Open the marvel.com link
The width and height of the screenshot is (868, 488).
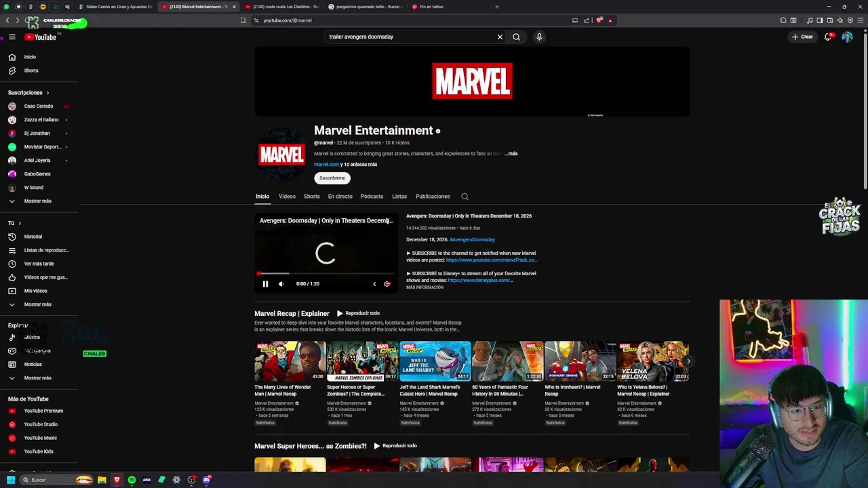click(x=326, y=165)
